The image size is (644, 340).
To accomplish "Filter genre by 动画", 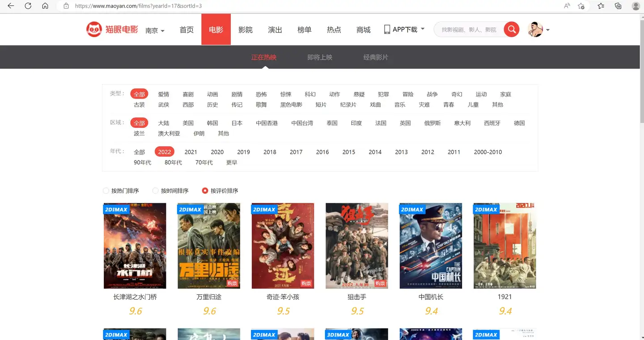I will coord(212,94).
